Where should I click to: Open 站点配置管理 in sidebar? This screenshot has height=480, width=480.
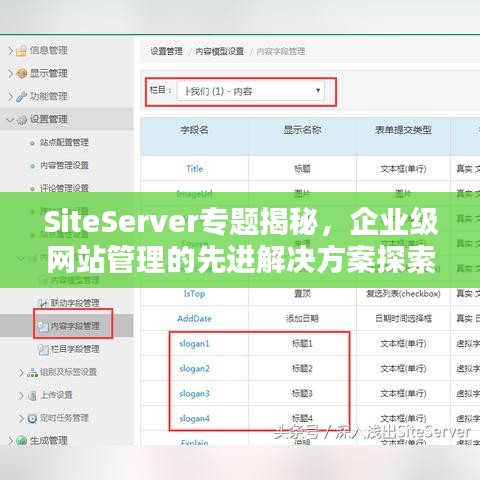tap(64, 143)
